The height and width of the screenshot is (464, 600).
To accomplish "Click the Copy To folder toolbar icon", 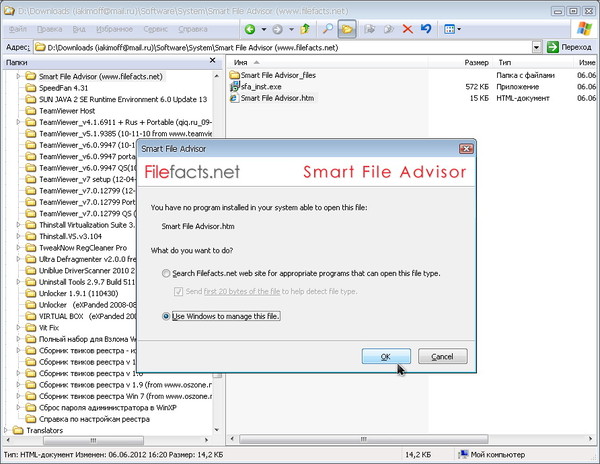I will coord(389,29).
